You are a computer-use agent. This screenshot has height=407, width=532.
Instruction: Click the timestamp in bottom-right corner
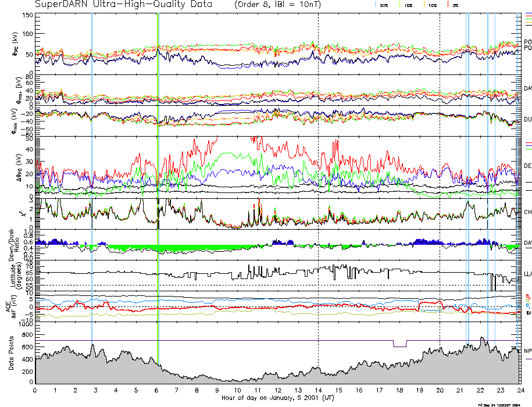(x=499, y=404)
